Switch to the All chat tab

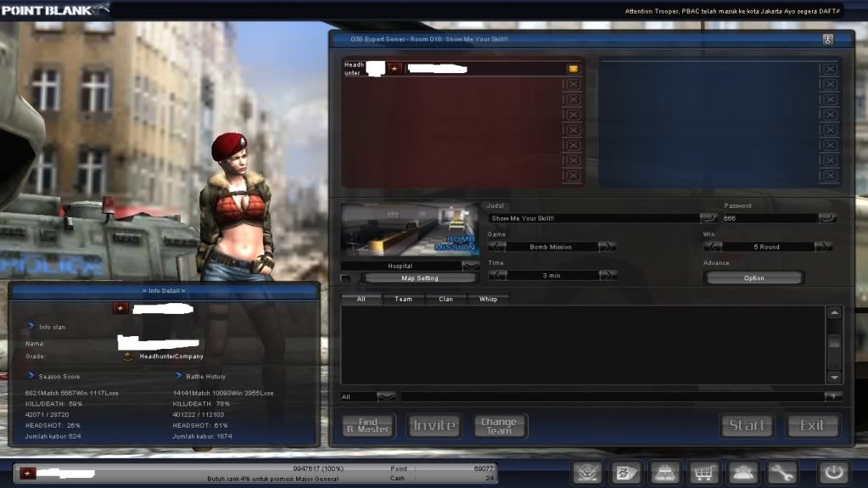pyautogui.click(x=361, y=299)
